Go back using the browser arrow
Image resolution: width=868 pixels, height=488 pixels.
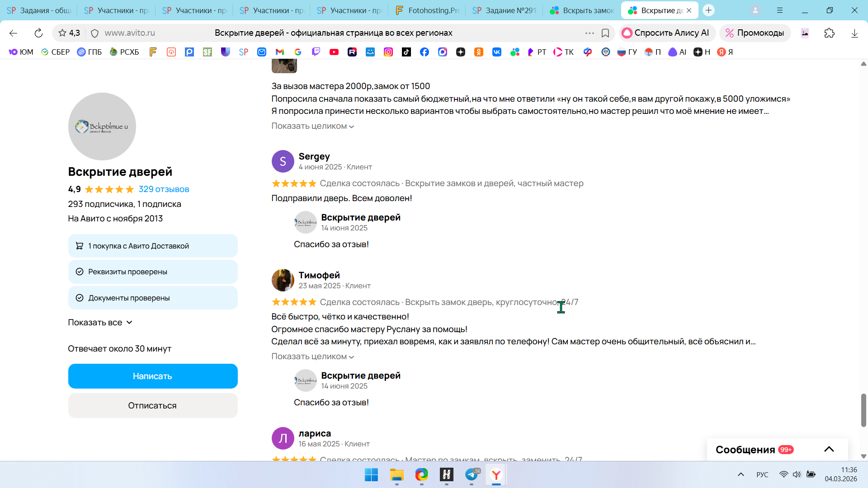pyautogui.click(x=13, y=33)
